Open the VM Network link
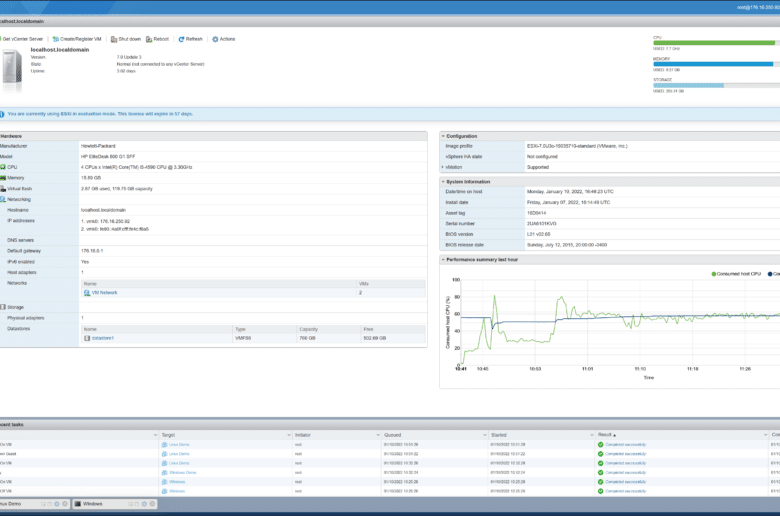This screenshot has height=516, width=780. [104, 293]
